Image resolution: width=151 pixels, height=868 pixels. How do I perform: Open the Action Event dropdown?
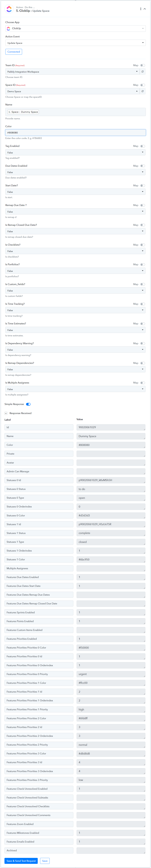[75, 43]
